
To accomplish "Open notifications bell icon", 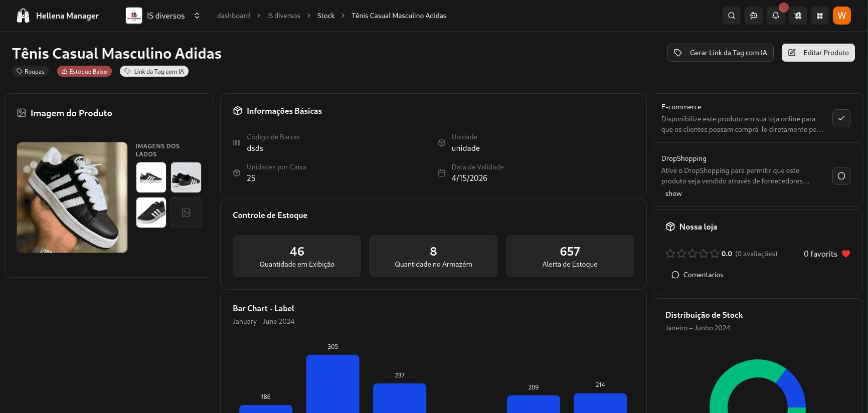I will (776, 16).
